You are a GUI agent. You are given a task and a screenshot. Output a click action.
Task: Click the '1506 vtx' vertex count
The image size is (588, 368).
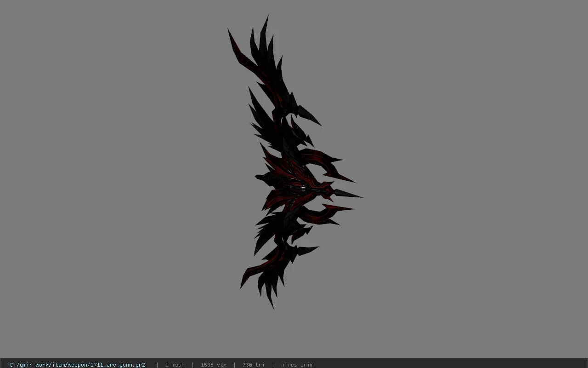(213, 365)
